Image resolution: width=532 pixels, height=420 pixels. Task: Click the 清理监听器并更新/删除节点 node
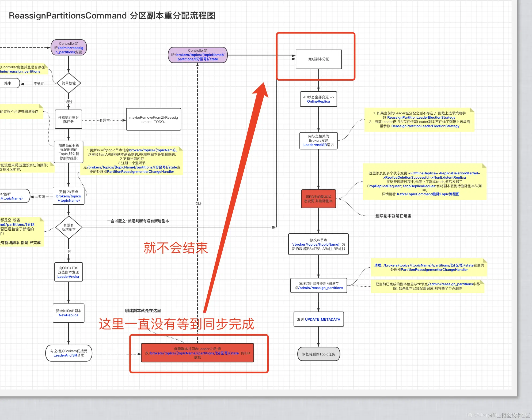[x=318, y=286]
